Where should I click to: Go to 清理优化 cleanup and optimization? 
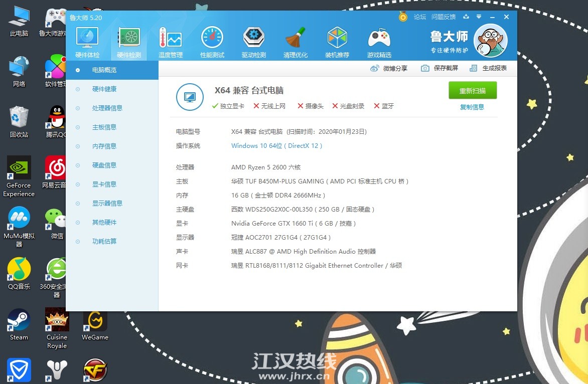[296, 42]
